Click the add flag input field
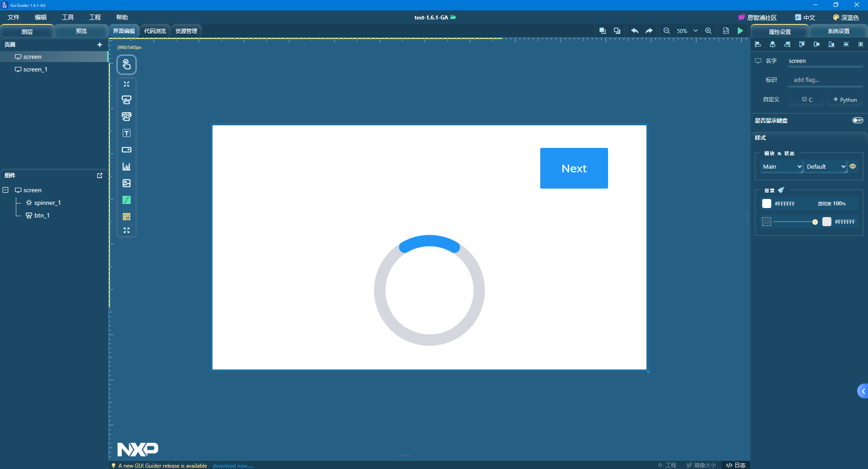Viewport: 868px width, 469px height. [826, 80]
